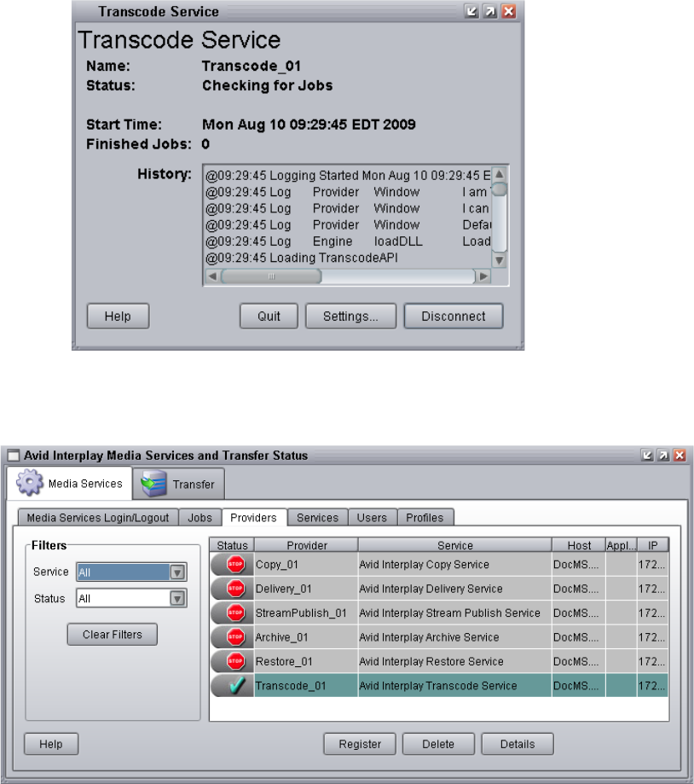This screenshot has height=784, width=694.
Task: Click History scroll down arrow
Action: pyautogui.click(x=499, y=260)
